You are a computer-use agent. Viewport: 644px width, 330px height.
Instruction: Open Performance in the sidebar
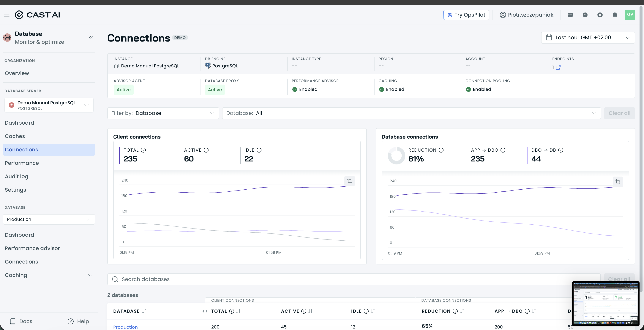[x=22, y=163]
